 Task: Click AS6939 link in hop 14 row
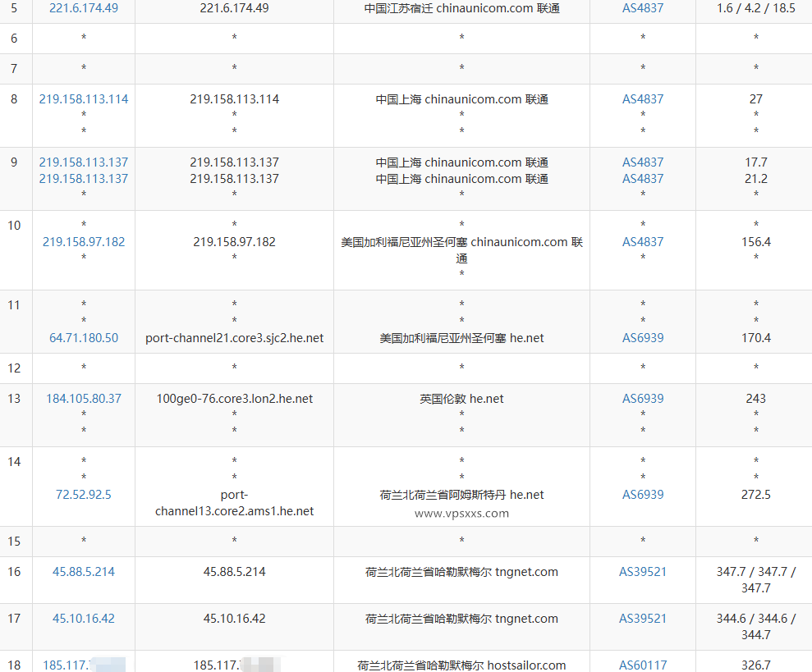click(643, 495)
